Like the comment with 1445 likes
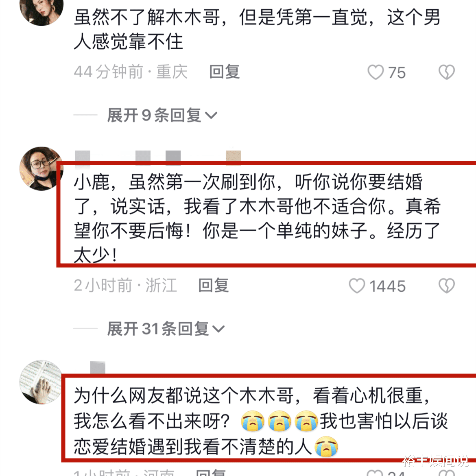Screen dimensions: 476x476 pos(357,286)
